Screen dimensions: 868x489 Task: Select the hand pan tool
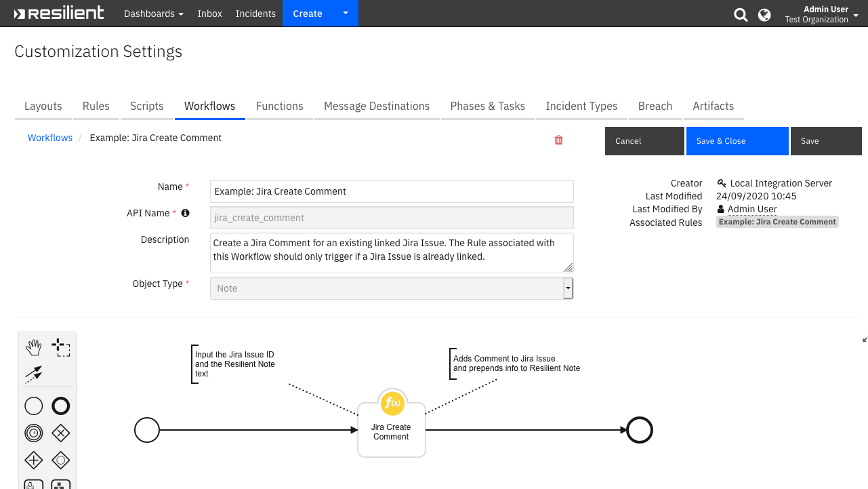pos(33,348)
